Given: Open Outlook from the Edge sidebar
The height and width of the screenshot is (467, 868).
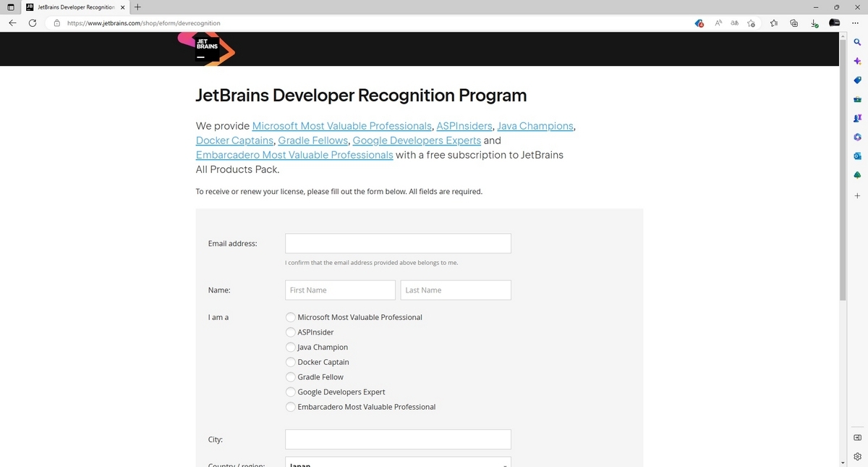Looking at the screenshot, I should click(x=857, y=156).
